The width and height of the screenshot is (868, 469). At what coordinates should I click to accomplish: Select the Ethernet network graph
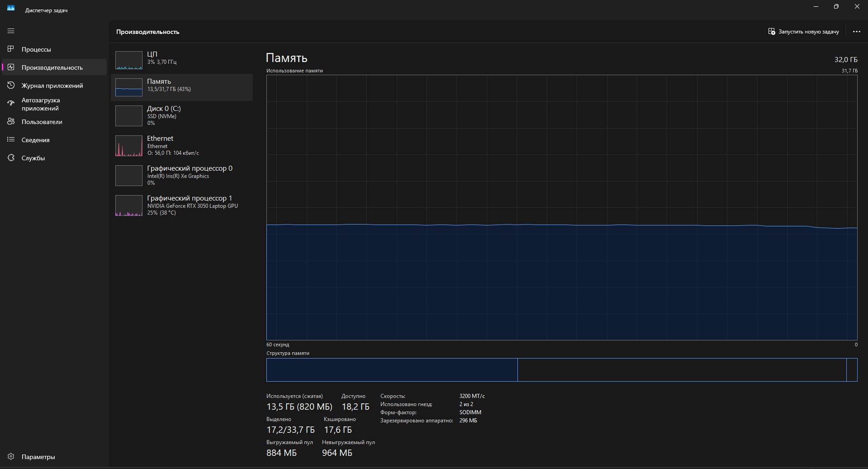[x=129, y=146]
